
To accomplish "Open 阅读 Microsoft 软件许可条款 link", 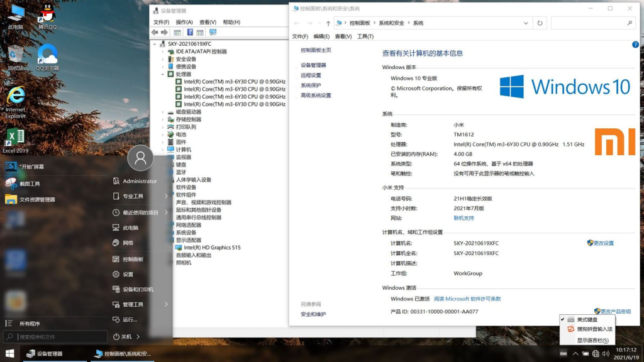I will pyautogui.click(x=467, y=299).
